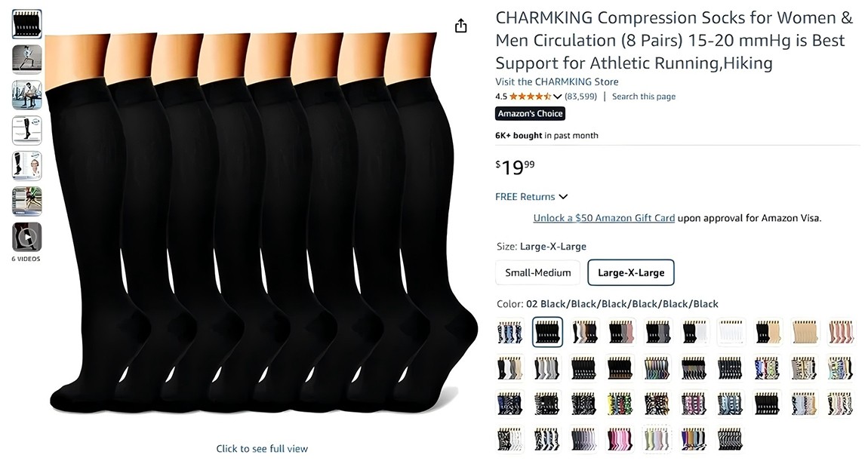Select the Small-Medium size option
Screen dimensions: 868x467
coord(538,272)
